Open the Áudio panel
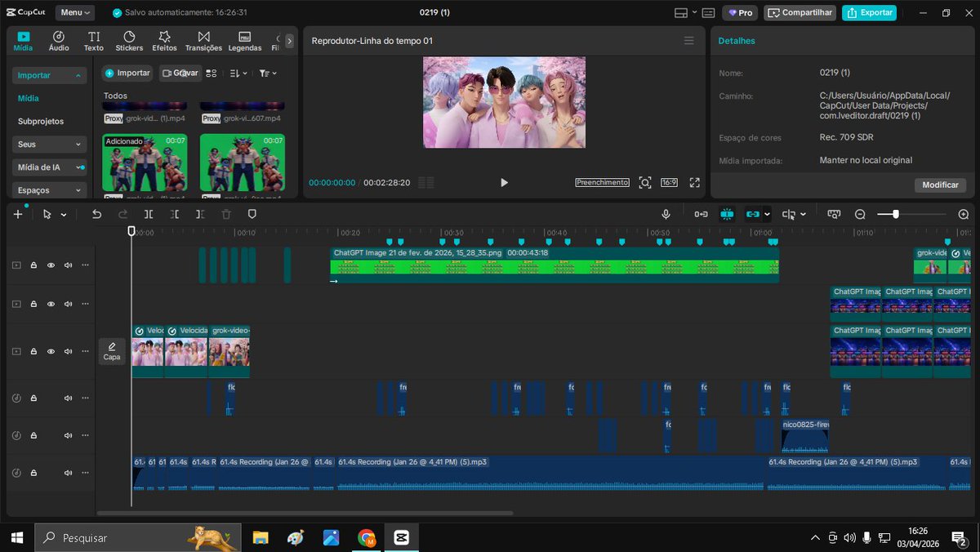The image size is (980, 552). (x=59, y=41)
